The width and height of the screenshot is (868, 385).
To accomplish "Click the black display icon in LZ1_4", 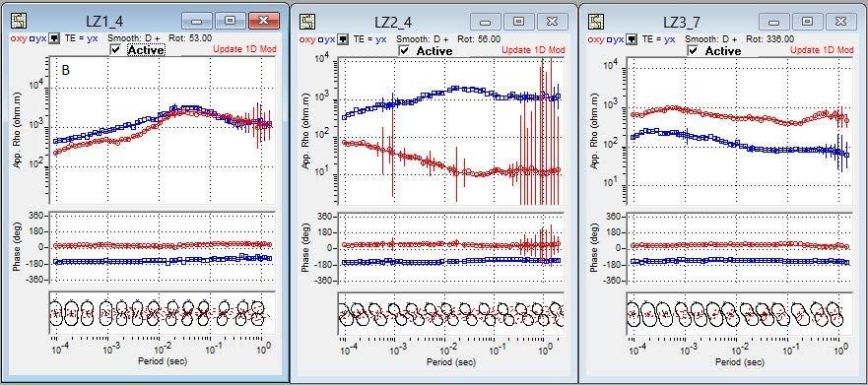I will pos(54,38).
